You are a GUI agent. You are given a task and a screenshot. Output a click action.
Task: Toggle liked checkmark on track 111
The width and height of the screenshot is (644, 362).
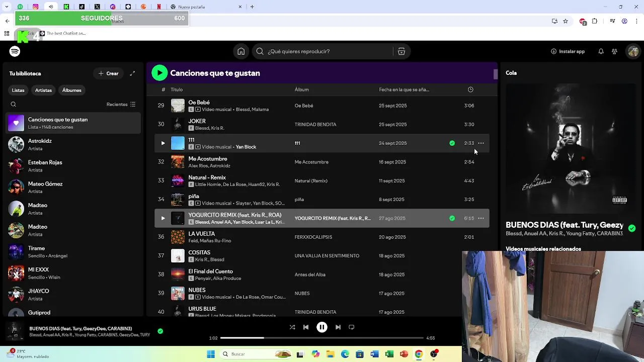click(452, 143)
